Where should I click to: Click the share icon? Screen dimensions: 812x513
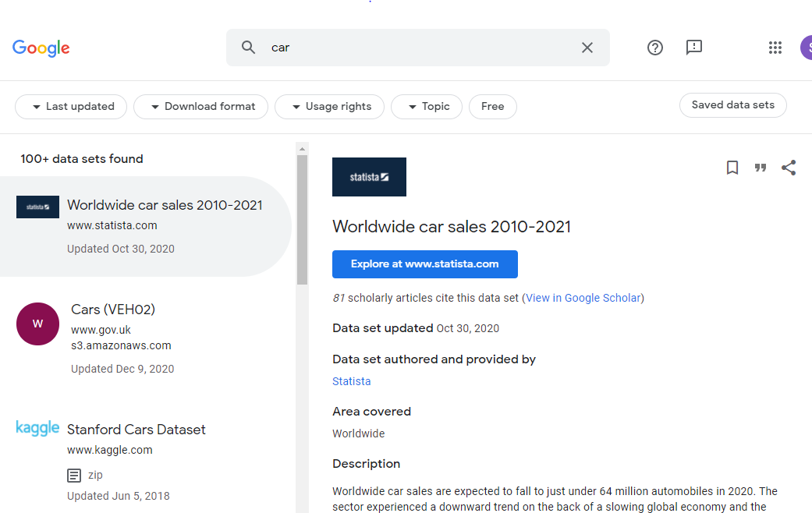(789, 168)
